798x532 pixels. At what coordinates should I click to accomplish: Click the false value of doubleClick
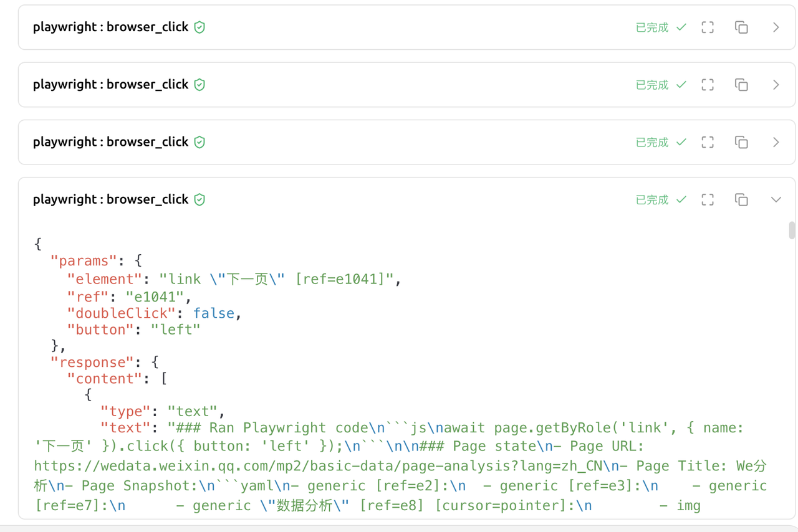(214, 313)
